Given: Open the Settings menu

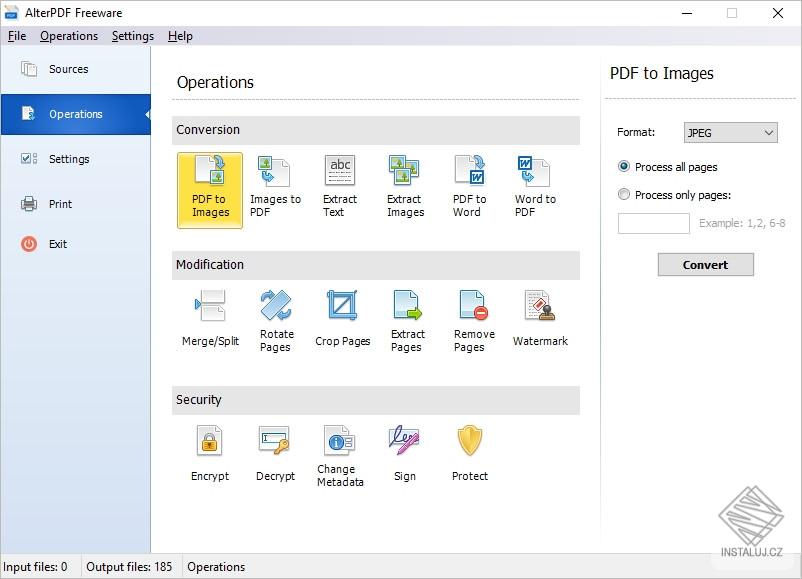Looking at the screenshot, I should point(132,35).
